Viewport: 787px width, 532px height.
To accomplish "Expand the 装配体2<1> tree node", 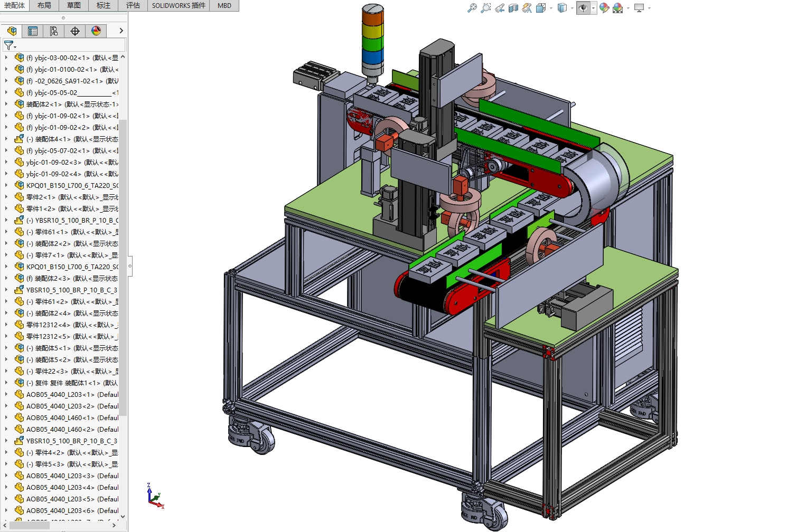I will (6, 104).
